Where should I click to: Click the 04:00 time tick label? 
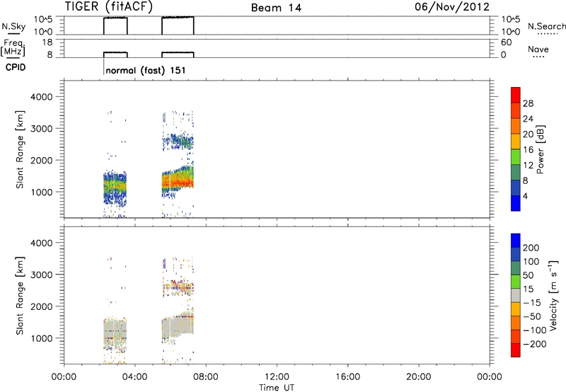[135, 377]
